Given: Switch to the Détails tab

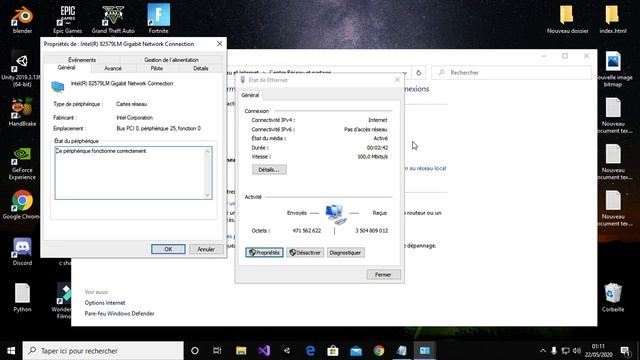Looking at the screenshot, I should pyautogui.click(x=200, y=69).
